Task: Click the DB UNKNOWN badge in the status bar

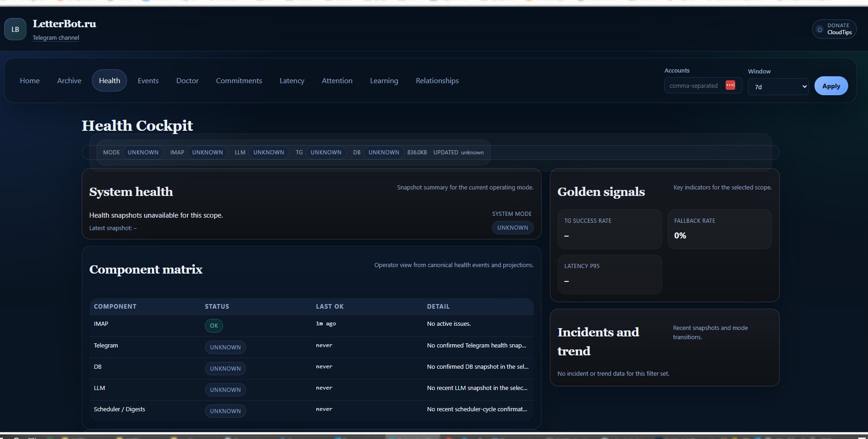Action: coord(383,152)
